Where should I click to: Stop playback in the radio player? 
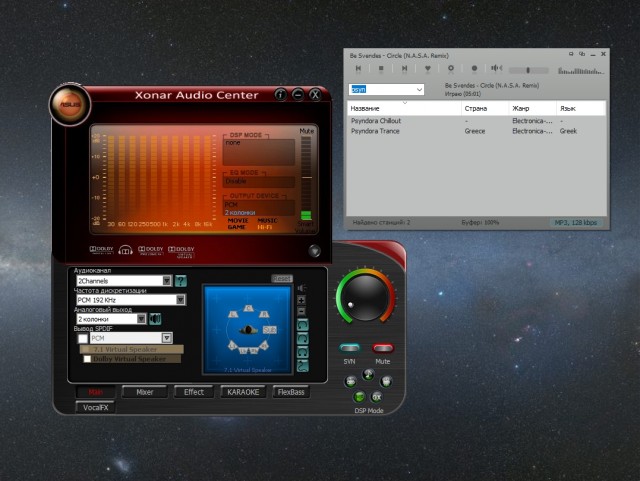[x=381, y=69]
